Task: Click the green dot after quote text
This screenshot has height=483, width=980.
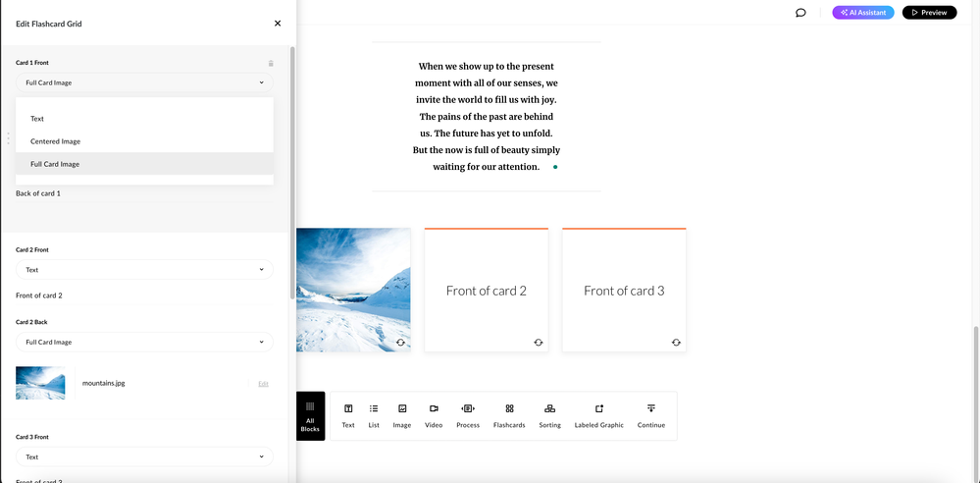Action: click(x=555, y=167)
